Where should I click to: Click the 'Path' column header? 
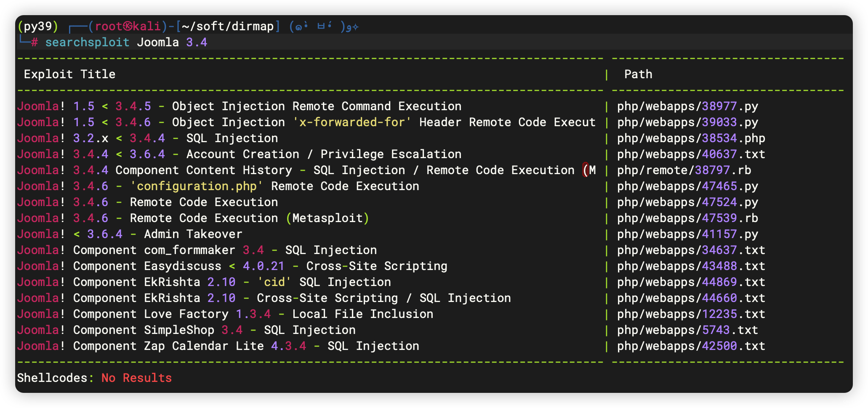pos(638,74)
